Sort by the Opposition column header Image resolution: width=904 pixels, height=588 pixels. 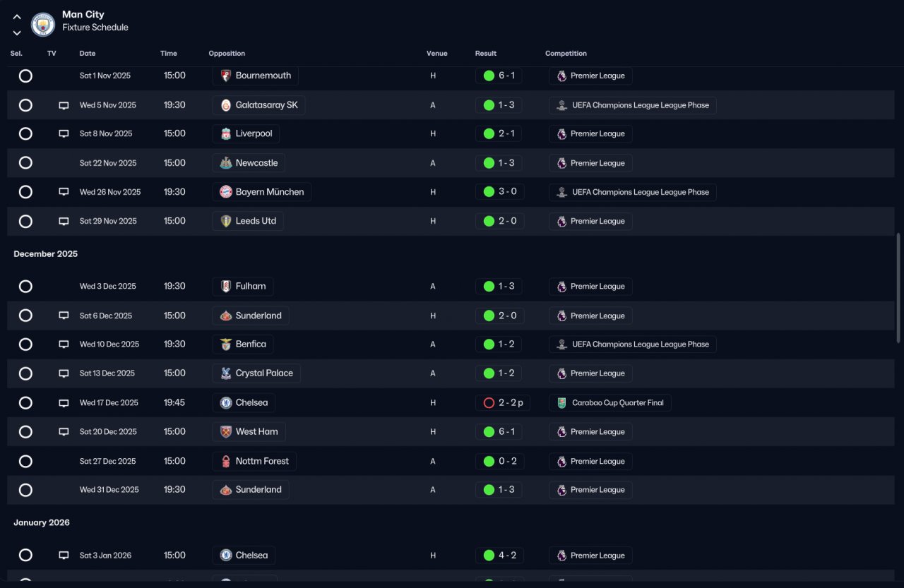(227, 54)
